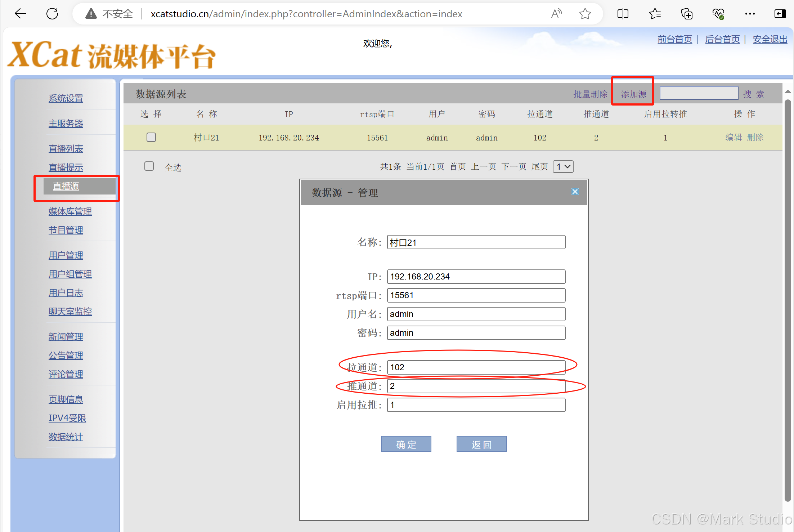Click the read aloud icon in address bar
The height and width of the screenshot is (532, 794).
tap(556, 14)
